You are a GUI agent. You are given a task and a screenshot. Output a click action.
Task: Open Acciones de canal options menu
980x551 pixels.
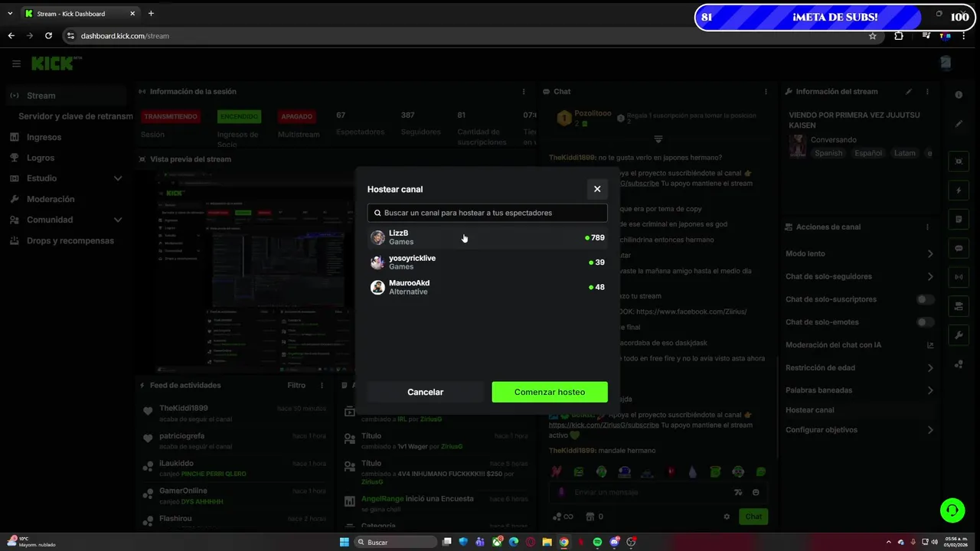pyautogui.click(x=927, y=227)
